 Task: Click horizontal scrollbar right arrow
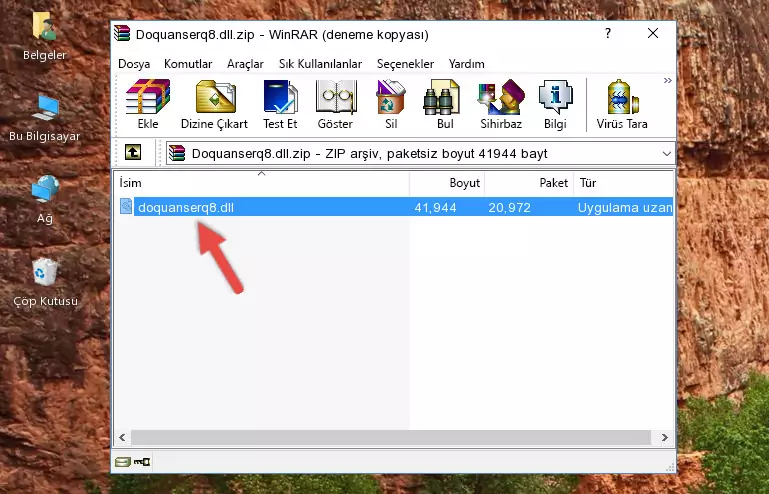[x=665, y=437]
